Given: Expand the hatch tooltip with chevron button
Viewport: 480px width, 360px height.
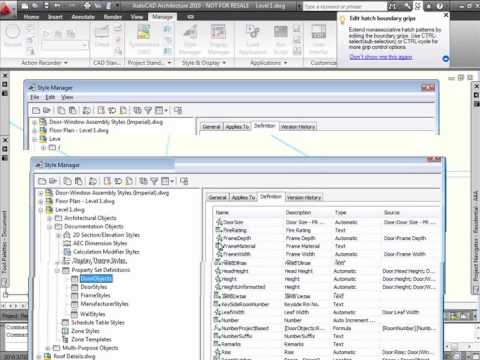Looking at the screenshot, I should tap(445, 59).
